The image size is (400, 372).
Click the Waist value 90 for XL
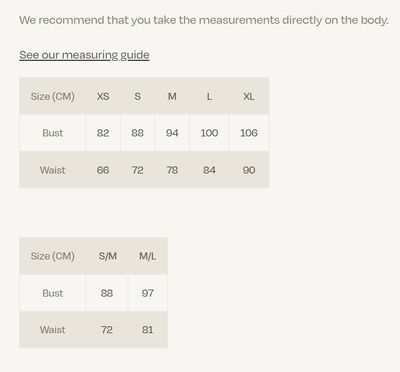[249, 170]
